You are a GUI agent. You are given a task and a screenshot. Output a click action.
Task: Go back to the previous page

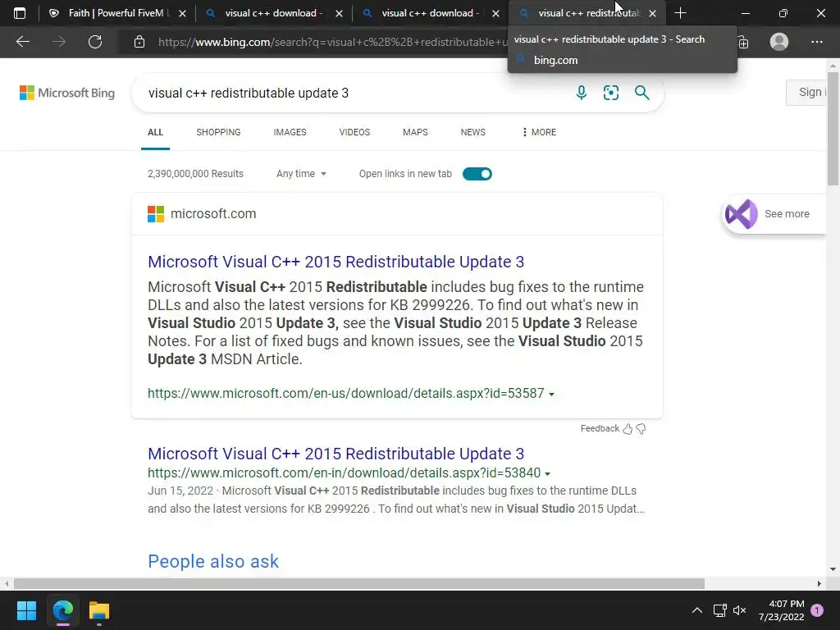(x=23, y=42)
